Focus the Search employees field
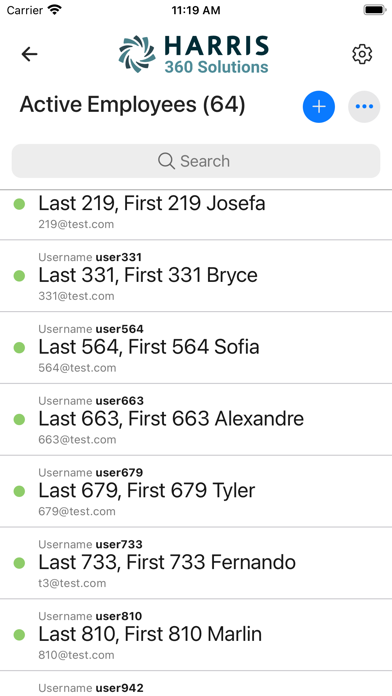 pyautogui.click(x=196, y=161)
